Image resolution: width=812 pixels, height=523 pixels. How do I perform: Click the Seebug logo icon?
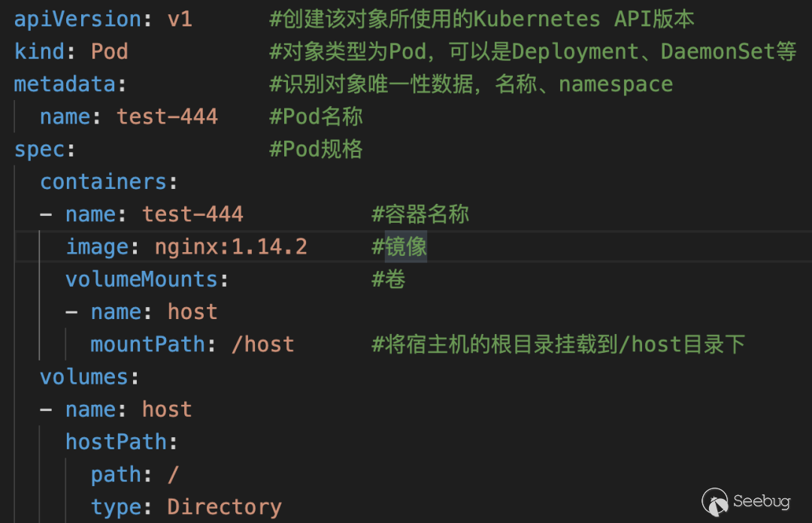point(715,500)
